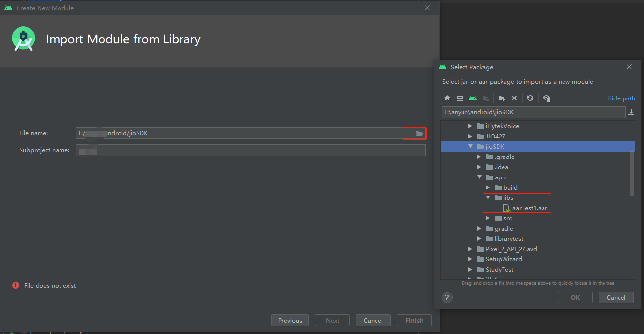
Task: Create a new folder in file chooser
Action: [502, 98]
